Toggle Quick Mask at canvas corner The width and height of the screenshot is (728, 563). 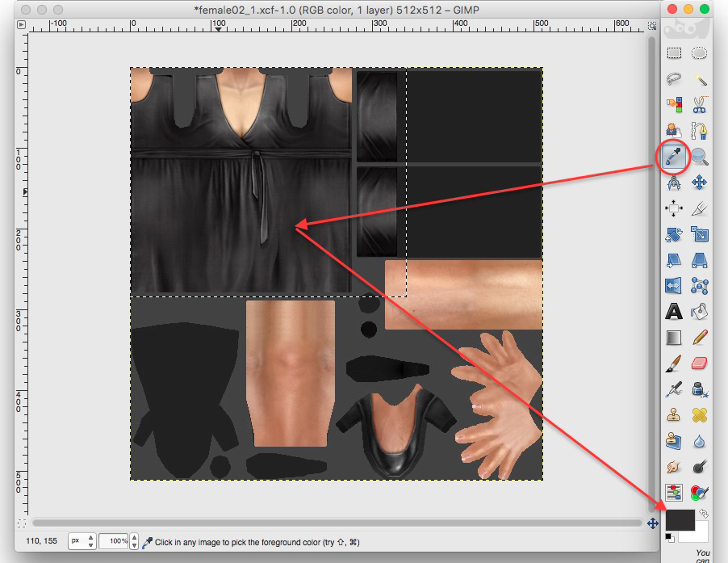click(x=20, y=523)
